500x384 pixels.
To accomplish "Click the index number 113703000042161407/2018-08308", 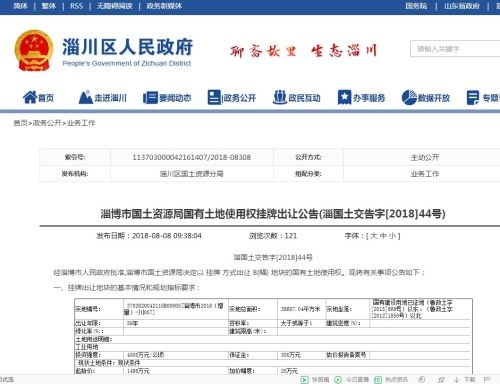I will click(192, 157).
